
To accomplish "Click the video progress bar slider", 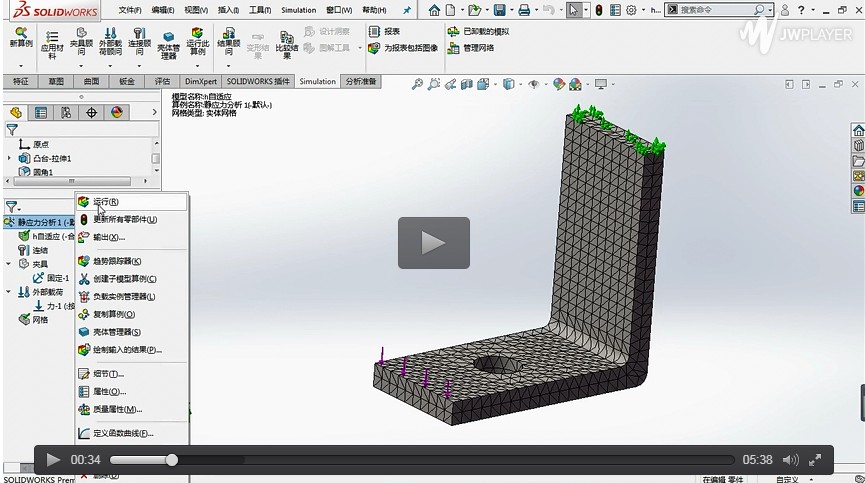I will click(172, 460).
